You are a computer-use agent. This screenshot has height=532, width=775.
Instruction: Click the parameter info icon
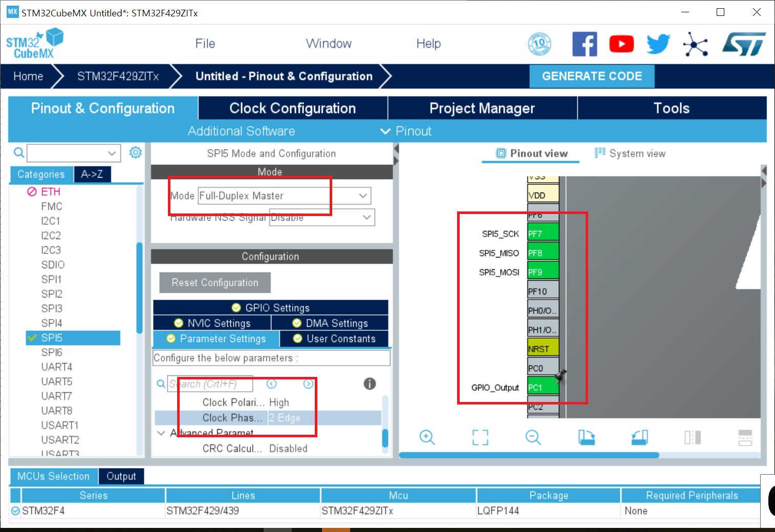(x=370, y=384)
